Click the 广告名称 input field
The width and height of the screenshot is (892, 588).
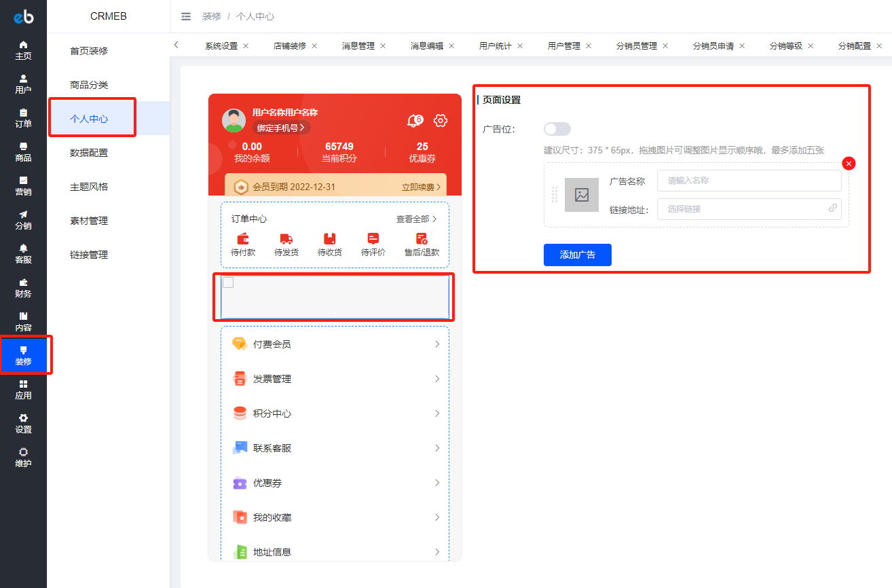tap(749, 181)
